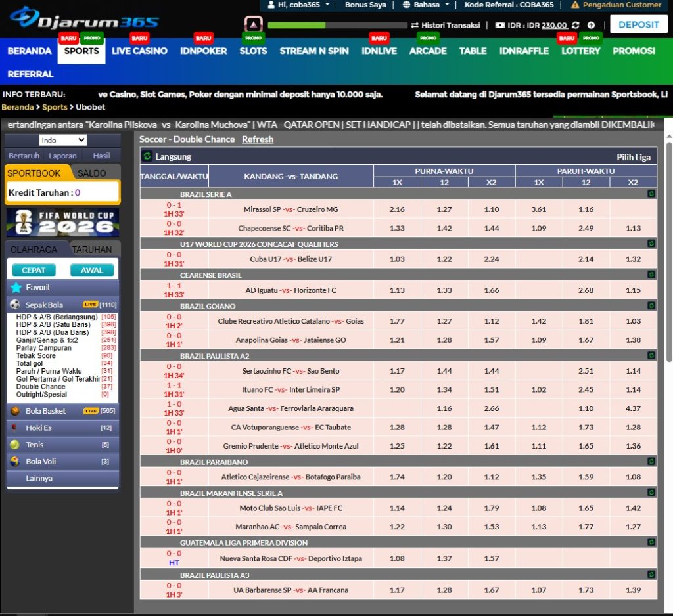Open LIVE CASINO in the main navigation
This screenshot has height=616, width=673.
click(139, 51)
